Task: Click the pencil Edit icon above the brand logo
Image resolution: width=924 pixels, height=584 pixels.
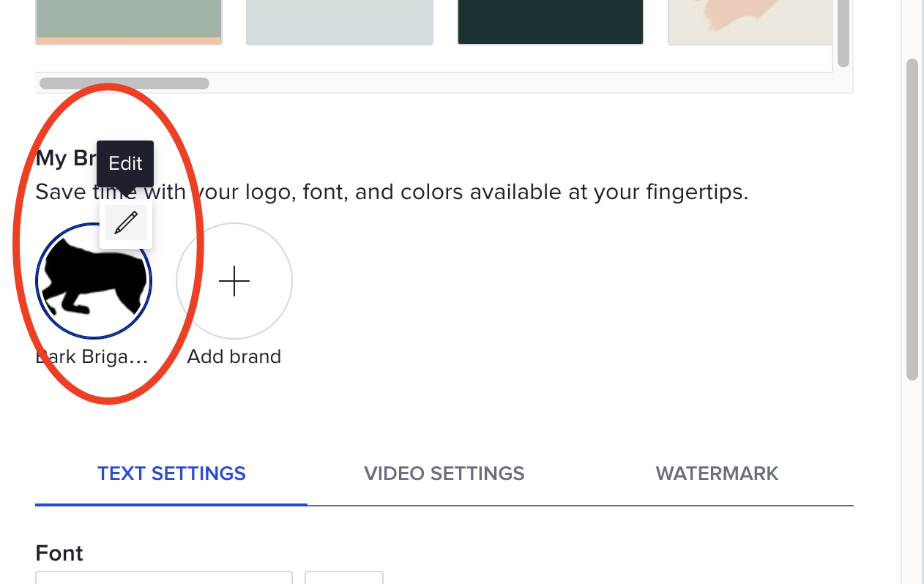Action: [x=126, y=222]
